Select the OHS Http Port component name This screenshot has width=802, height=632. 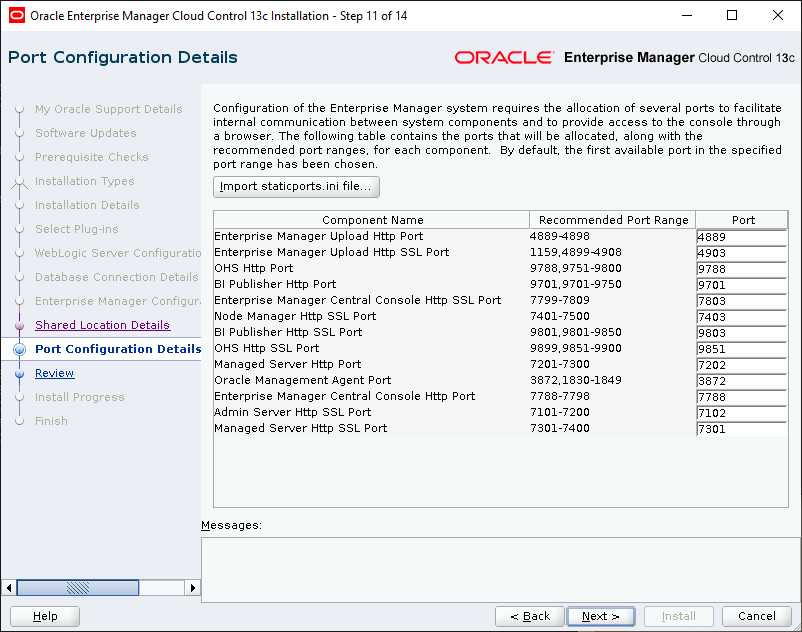(x=254, y=268)
